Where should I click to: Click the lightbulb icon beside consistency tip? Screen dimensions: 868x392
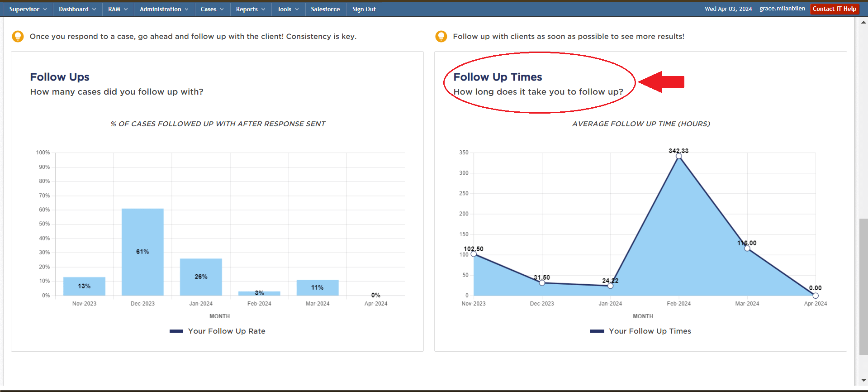click(x=18, y=36)
